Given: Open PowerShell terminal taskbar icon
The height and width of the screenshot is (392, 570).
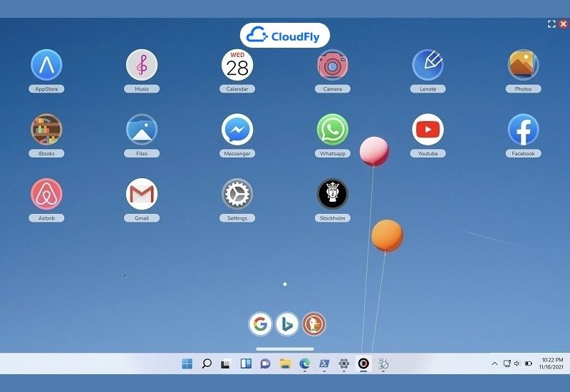Looking at the screenshot, I should (324, 363).
